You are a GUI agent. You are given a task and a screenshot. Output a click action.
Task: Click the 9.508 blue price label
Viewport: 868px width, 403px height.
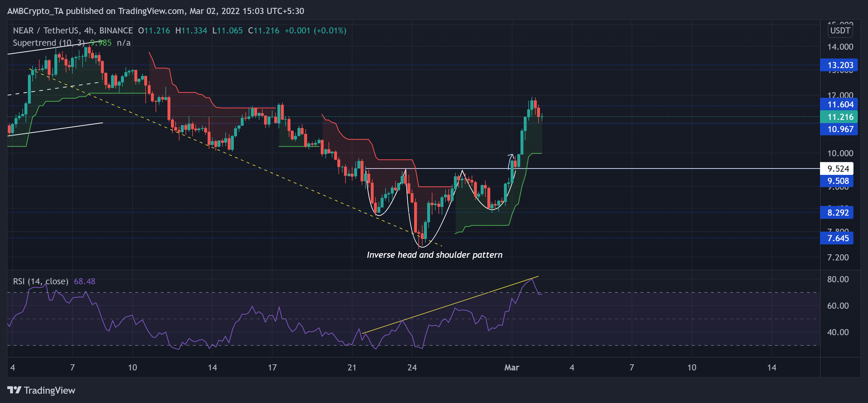pyautogui.click(x=836, y=181)
